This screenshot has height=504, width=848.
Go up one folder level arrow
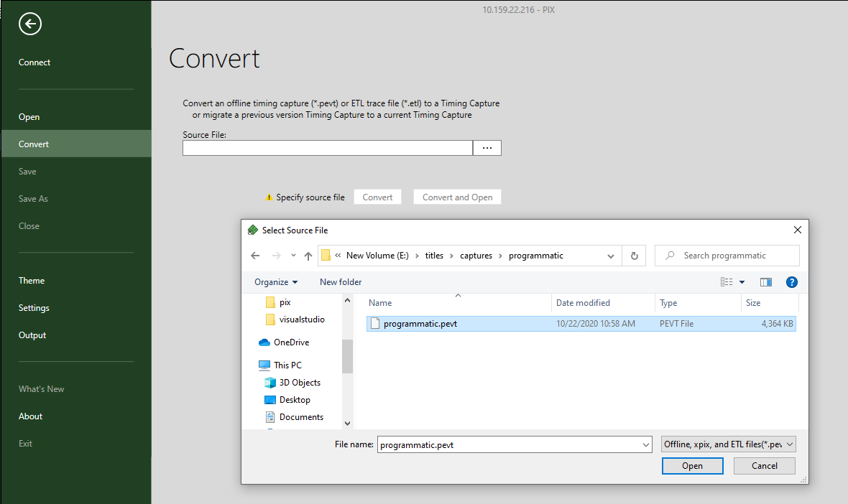click(x=308, y=256)
